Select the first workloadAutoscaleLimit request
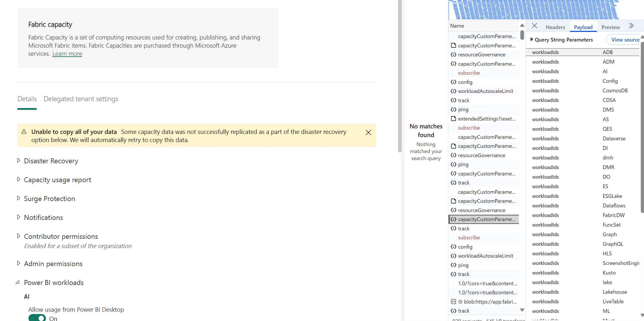The height and width of the screenshot is (321, 644). (483, 91)
